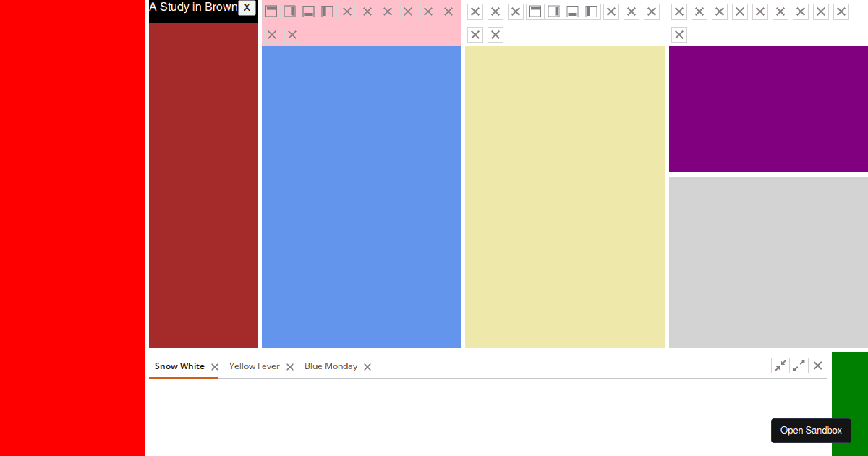Close the Yellow Fever tab

289,367
